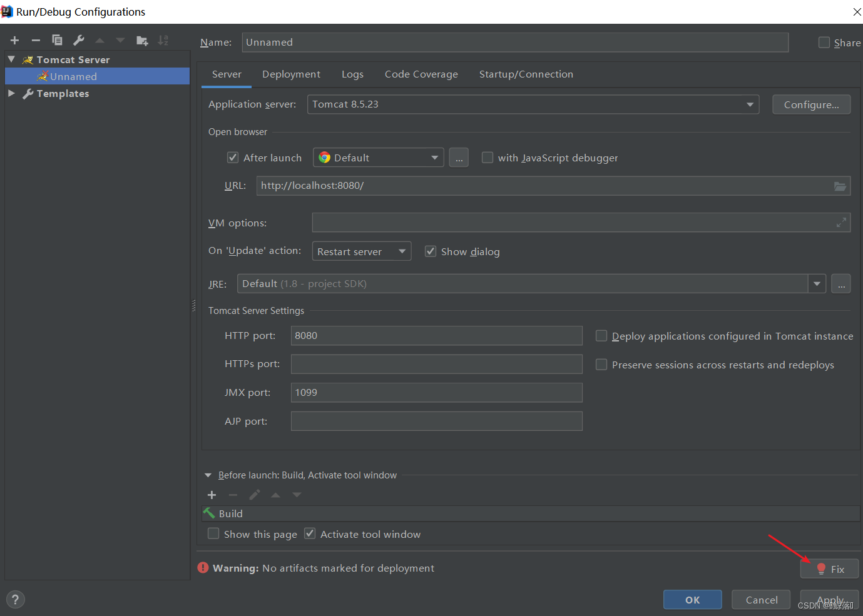Move configuration up arrow in left toolbar
Image resolution: width=863 pixels, height=616 pixels.
[100, 41]
